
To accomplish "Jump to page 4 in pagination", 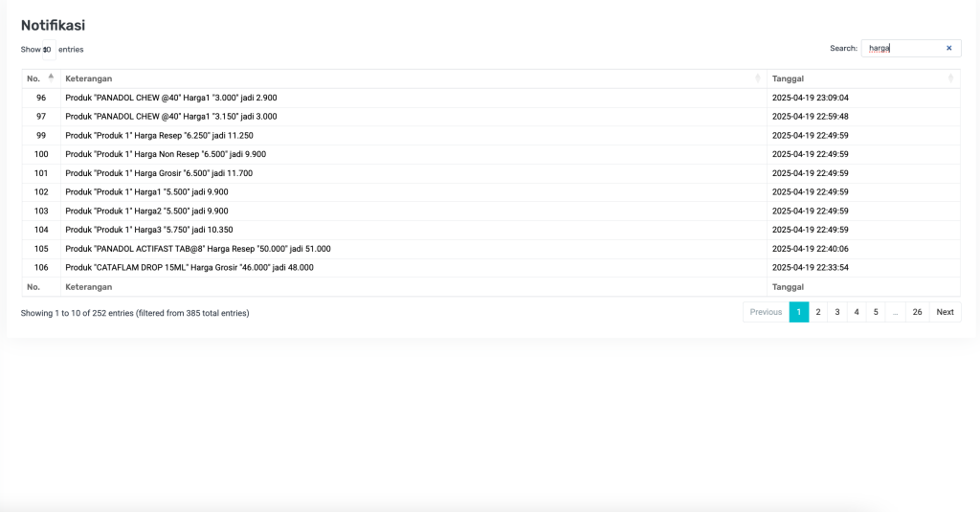I will (x=857, y=312).
